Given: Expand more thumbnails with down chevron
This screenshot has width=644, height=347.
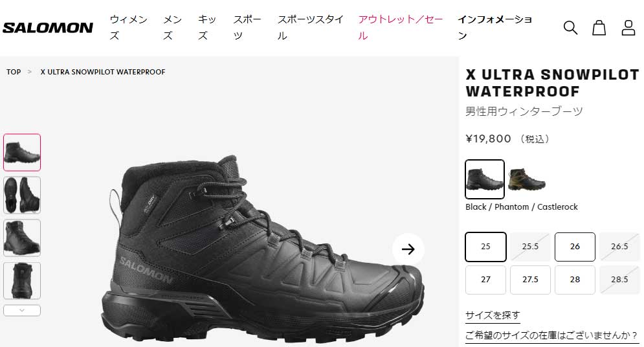Looking at the screenshot, I should pyautogui.click(x=22, y=310).
